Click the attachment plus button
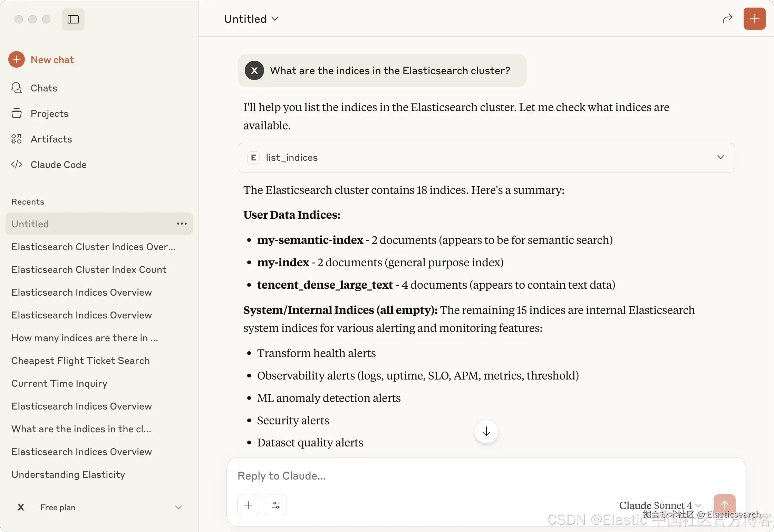Screen dimensions: 774x532 coord(248,505)
